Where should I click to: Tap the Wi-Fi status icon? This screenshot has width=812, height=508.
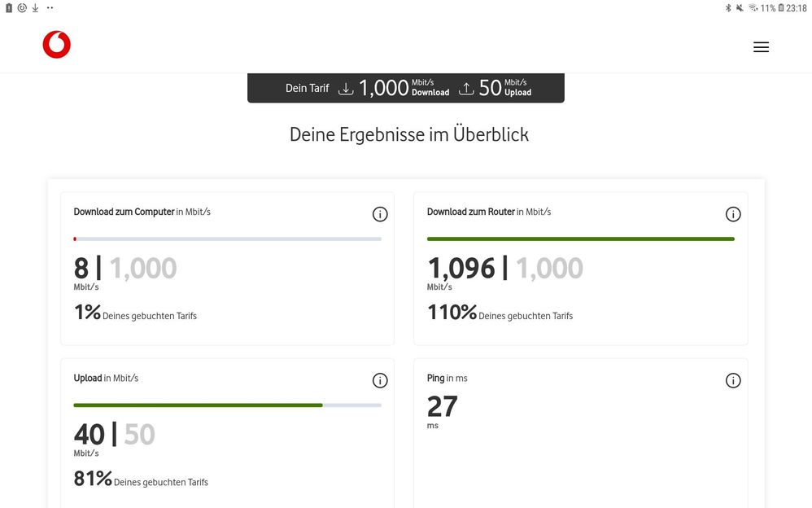click(753, 8)
